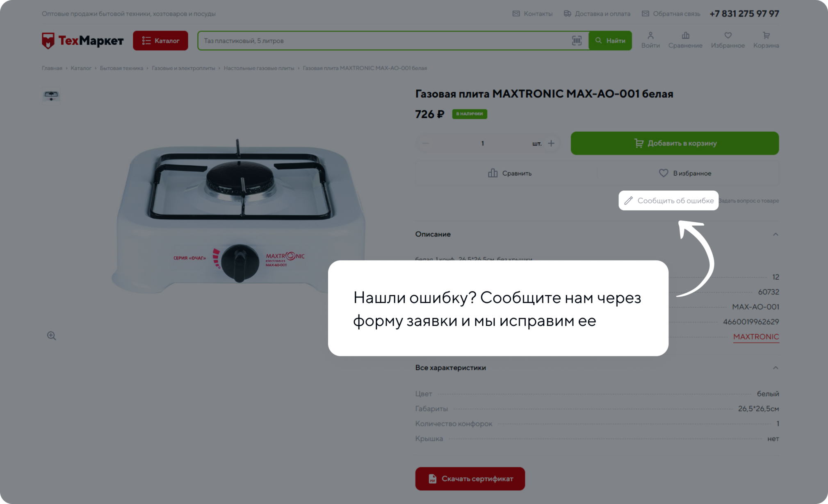Image resolution: width=828 pixels, height=504 pixels.
Task: Go to Каталог breadcrumb
Action: (x=81, y=68)
